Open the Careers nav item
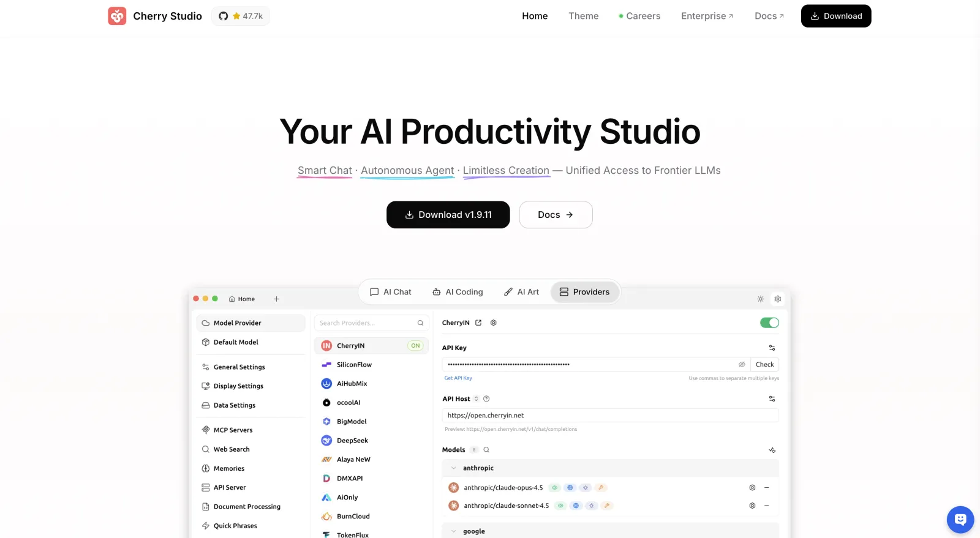 [x=639, y=16]
